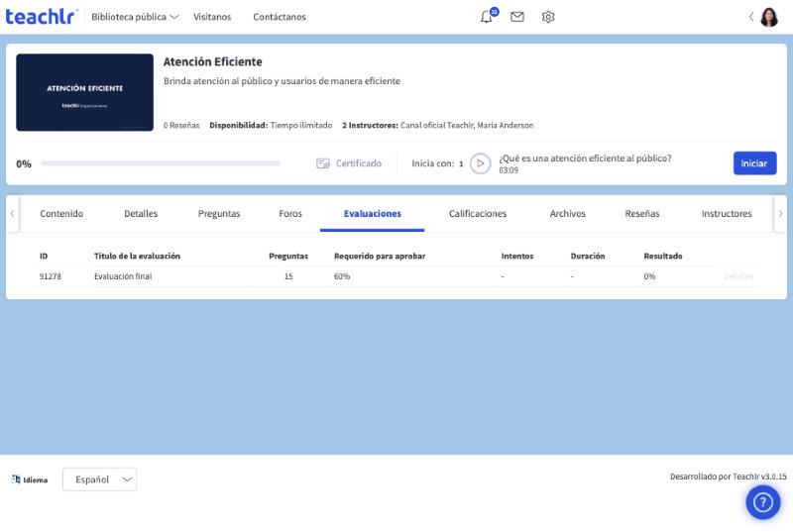Click the course progress bar
Screen dimensions: 793x532
pos(161,163)
